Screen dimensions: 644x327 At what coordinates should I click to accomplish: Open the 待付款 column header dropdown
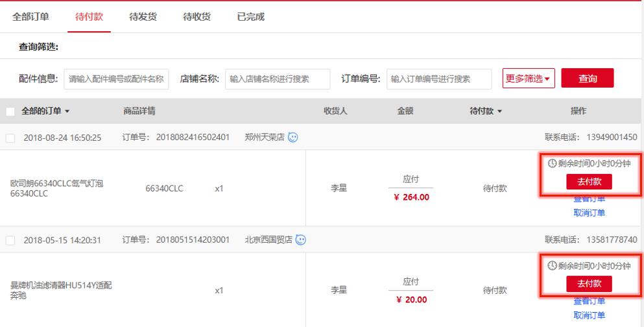[x=499, y=112]
